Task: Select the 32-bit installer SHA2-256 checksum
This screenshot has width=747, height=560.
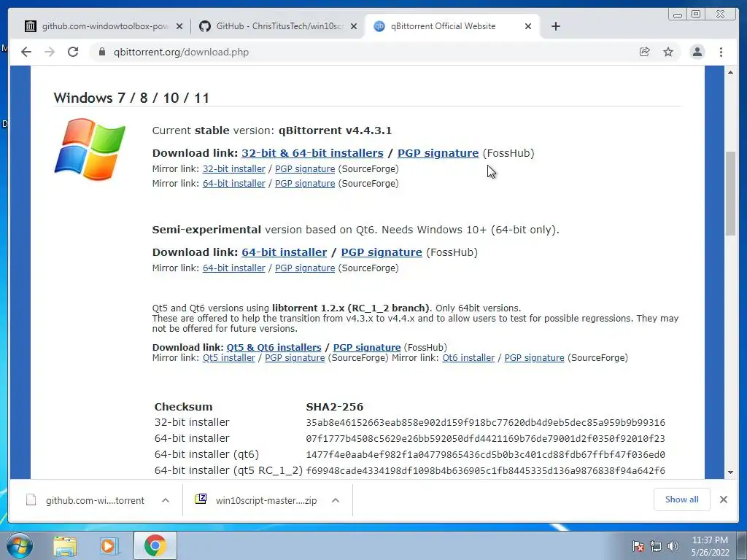Action: coord(485,422)
